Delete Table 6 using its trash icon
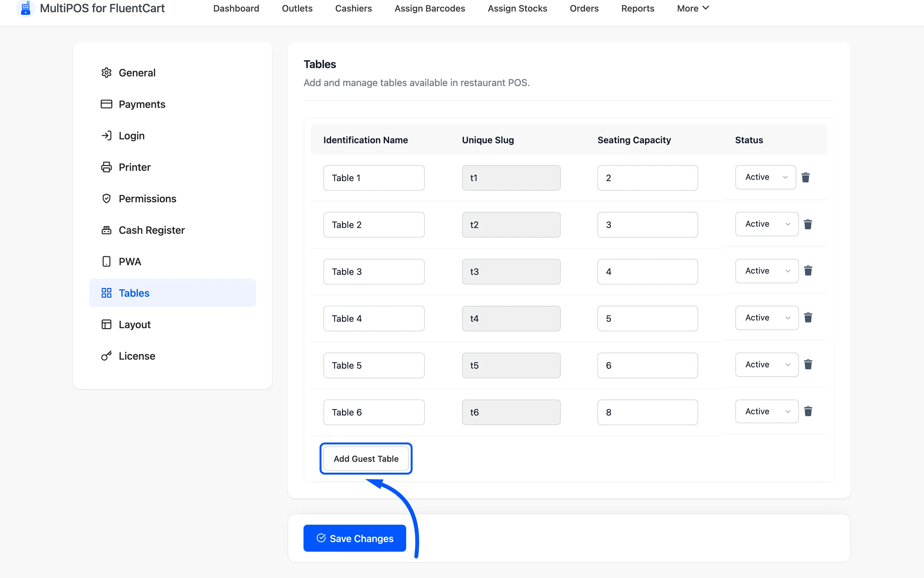 click(808, 412)
